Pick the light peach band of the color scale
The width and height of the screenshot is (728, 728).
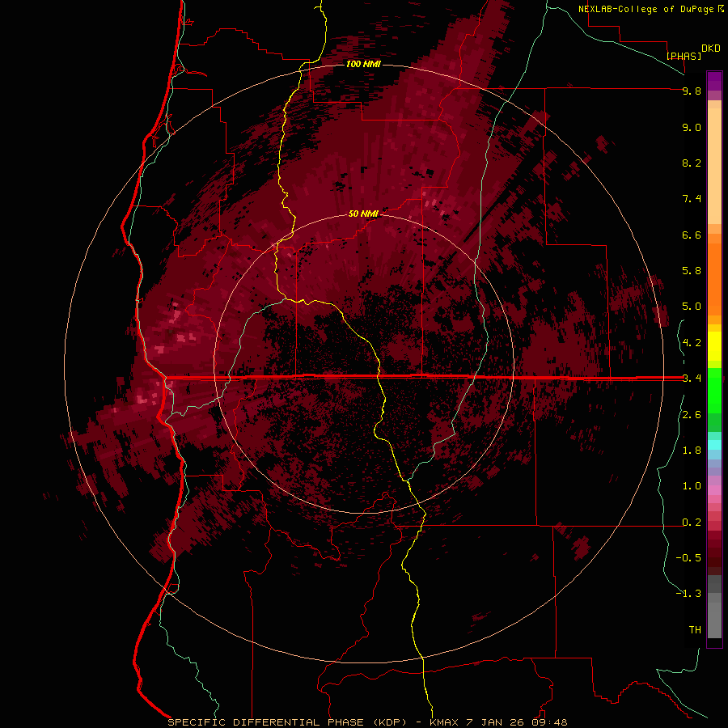pos(714,166)
